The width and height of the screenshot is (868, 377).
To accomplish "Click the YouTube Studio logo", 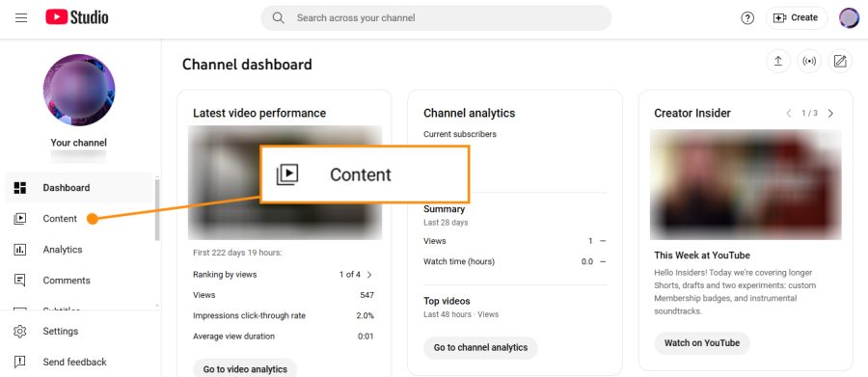I will tap(77, 17).
